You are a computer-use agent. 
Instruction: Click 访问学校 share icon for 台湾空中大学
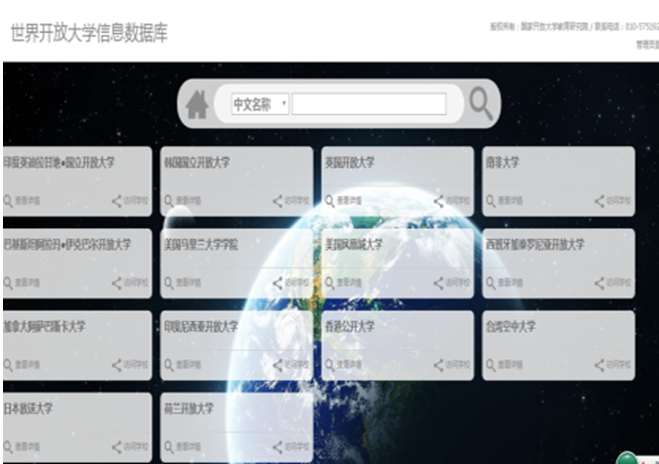click(x=598, y=365)
